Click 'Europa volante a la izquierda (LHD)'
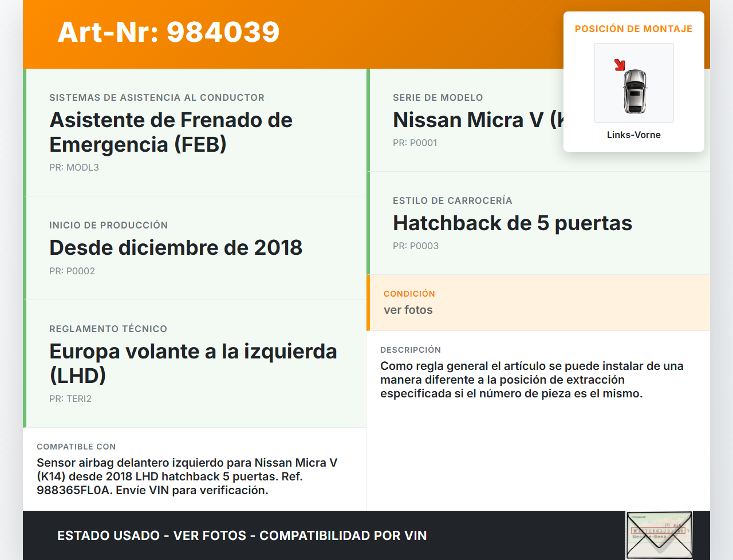This screenshot has width=733, height=560. click(x=194, y=363)
